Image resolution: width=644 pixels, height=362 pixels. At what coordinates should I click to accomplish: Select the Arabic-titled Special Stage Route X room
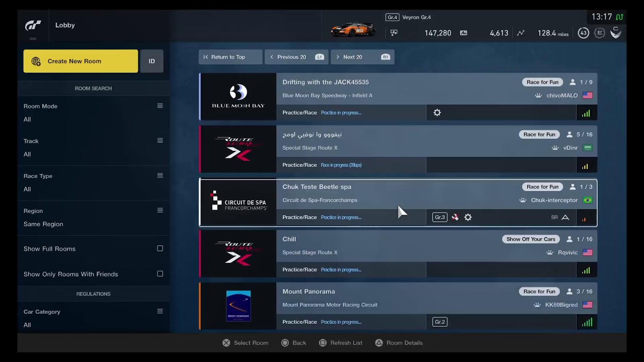[398, 149]
